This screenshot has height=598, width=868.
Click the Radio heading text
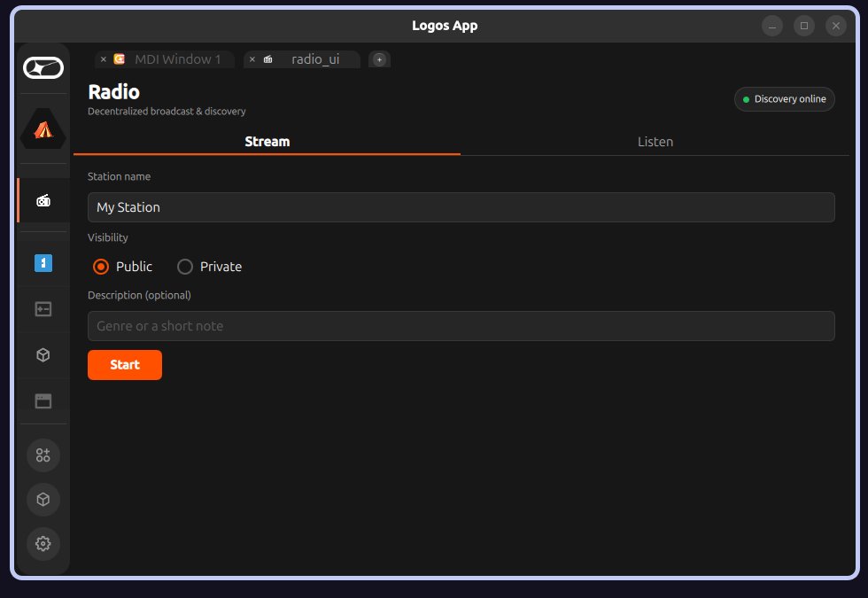114,92
